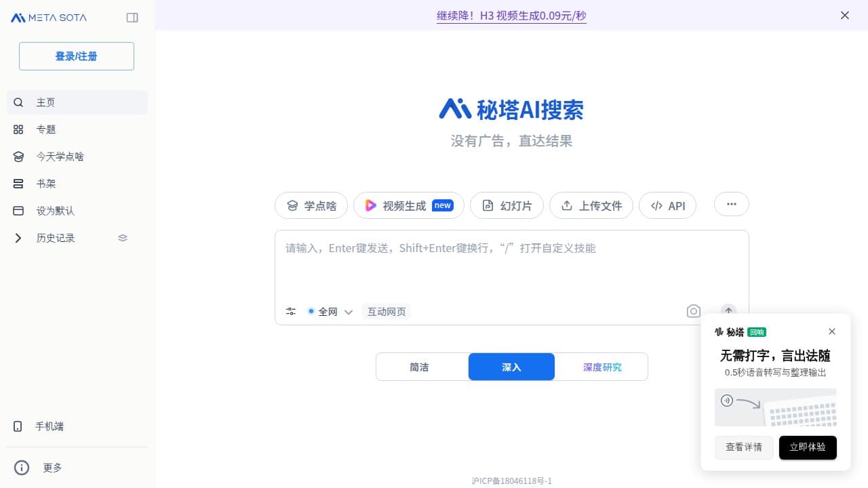Click the 无需打字，言出法随 heading
This screenshot has height=488, width=868.
[x=775, y=356]
